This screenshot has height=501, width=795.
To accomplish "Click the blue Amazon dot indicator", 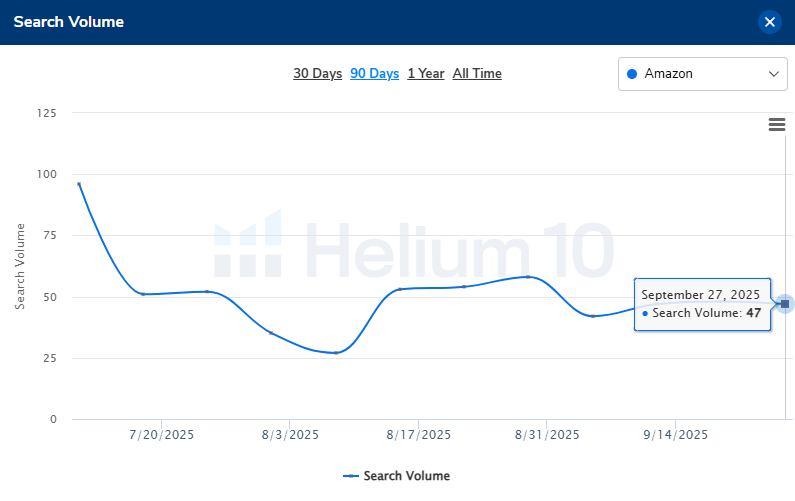I will [x=632, y=74].
